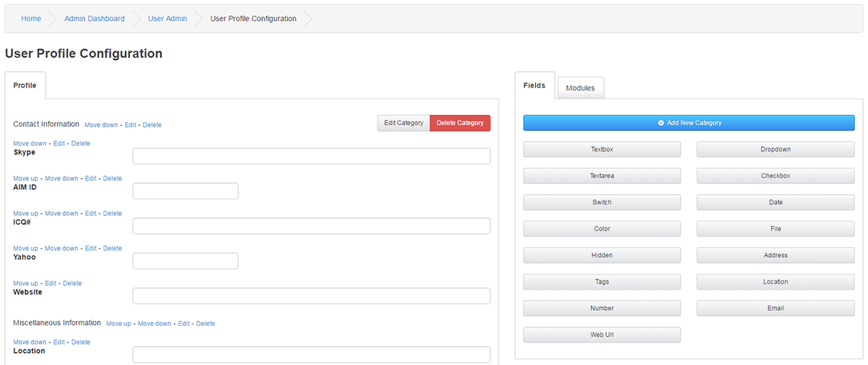Add a Location field button
This screenshot has width=868, height=365.
coord(775,282)
